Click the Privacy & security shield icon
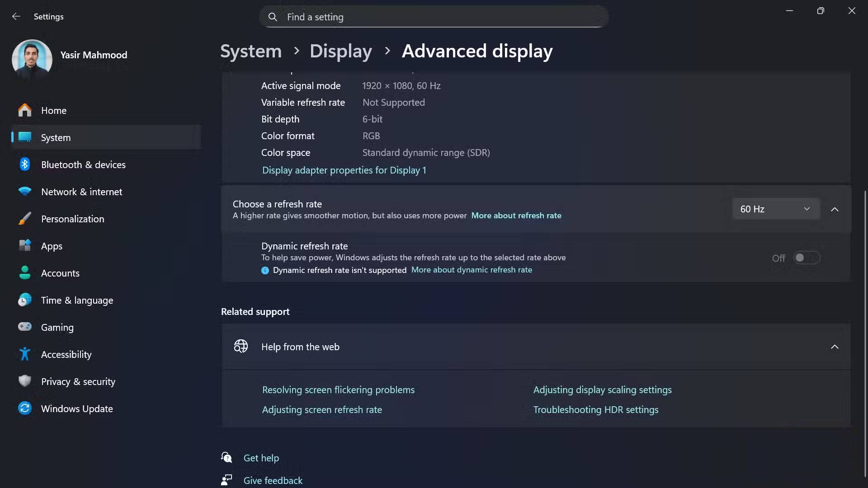The image size is (868, 488). pos(25,381)
